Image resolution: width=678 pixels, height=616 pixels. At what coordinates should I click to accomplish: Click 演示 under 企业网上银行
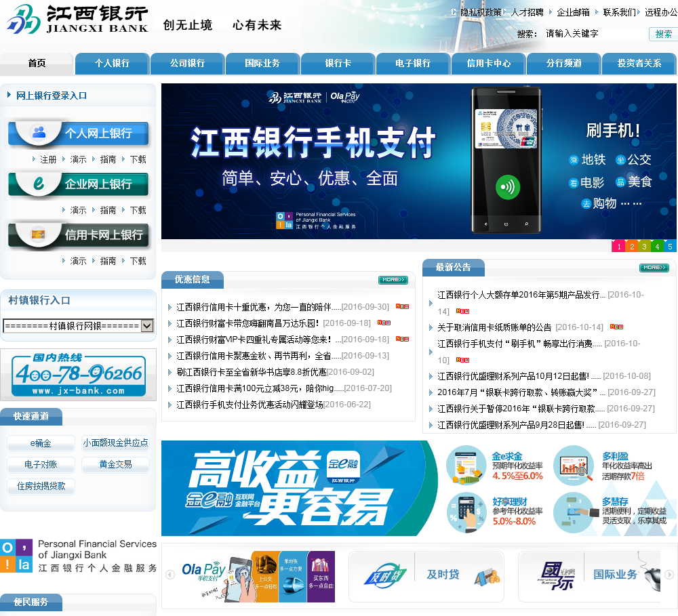[x=78, y=210]
